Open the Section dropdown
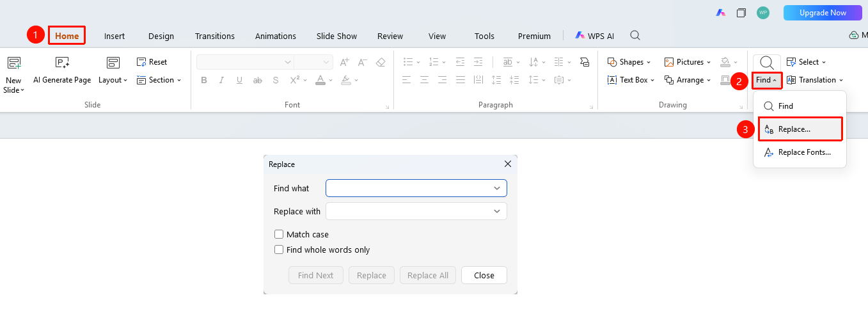Viewport: 868px width, 325px height. tap(159, 80)
